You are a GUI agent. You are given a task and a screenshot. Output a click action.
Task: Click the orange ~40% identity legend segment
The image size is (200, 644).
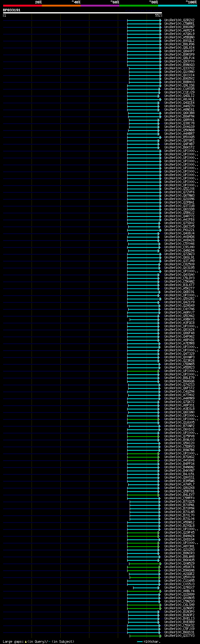pyautogui.click(x=61, y=6)
